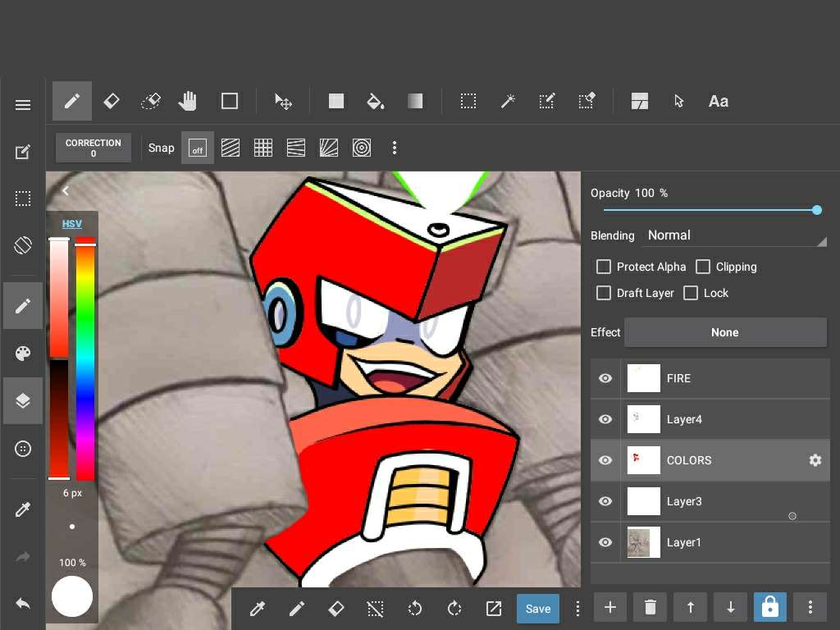The width and height of the screenshot is (840, 630).
Task: Check the Protect Alpha checkbox
Action: click(604, 267)
